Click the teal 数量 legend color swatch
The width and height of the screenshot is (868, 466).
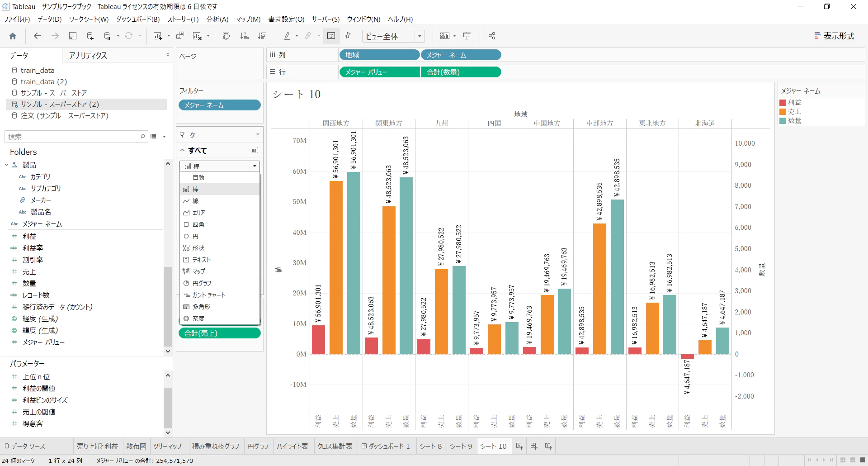[783, 121]
